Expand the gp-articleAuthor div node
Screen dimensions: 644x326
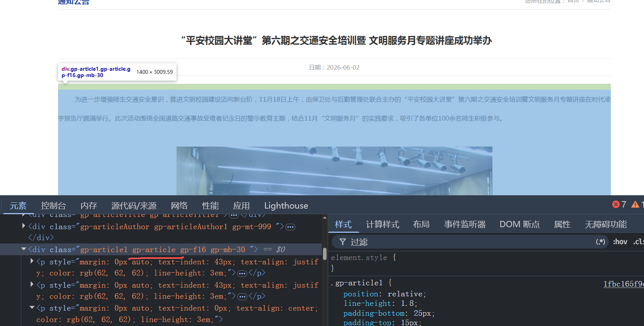click(24, 226)
